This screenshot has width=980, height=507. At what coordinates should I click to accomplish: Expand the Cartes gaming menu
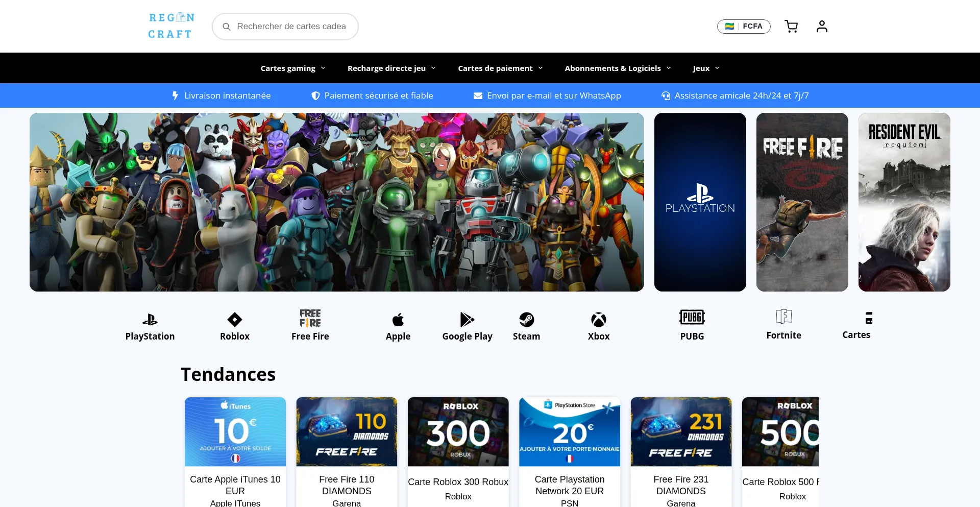tap(293, 68)
